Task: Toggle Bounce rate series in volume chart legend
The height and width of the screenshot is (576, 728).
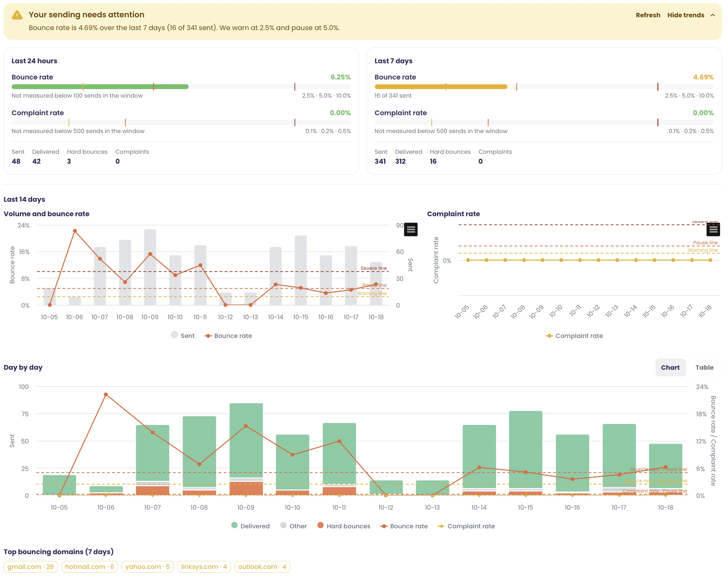Action: (228, 336)
